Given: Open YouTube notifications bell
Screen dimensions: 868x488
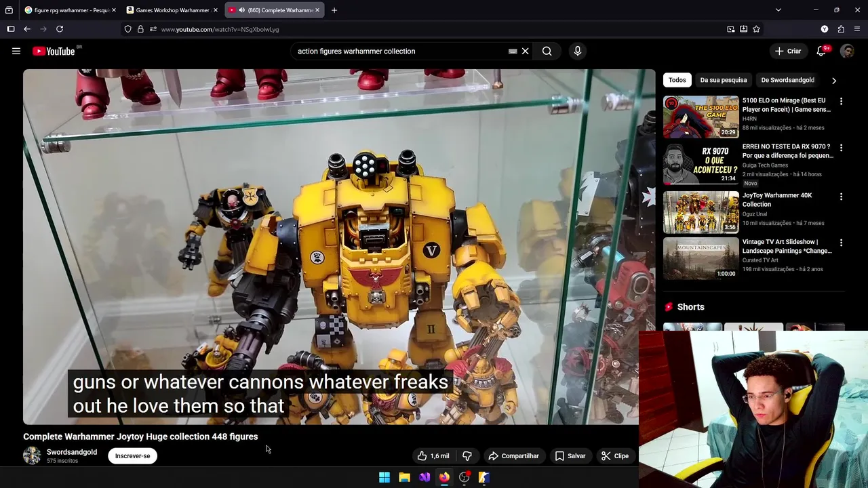Looking at the screenshot, I should (x=821, y=51).
